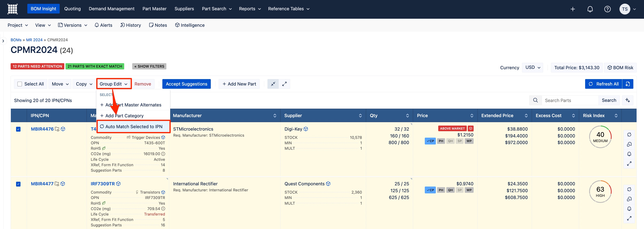Click the CO2e info icon for 709.54
Viewport: 644px width, 229px height.
[163, 209]
